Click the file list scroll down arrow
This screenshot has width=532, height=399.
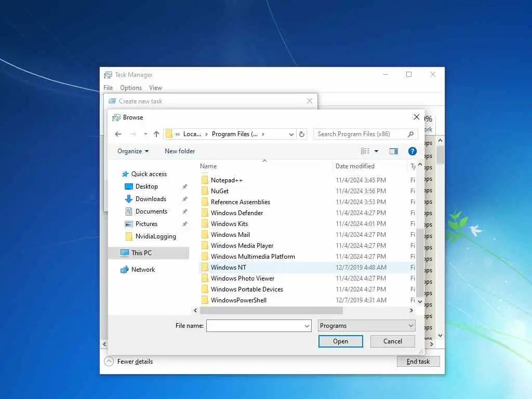point(420,301)
